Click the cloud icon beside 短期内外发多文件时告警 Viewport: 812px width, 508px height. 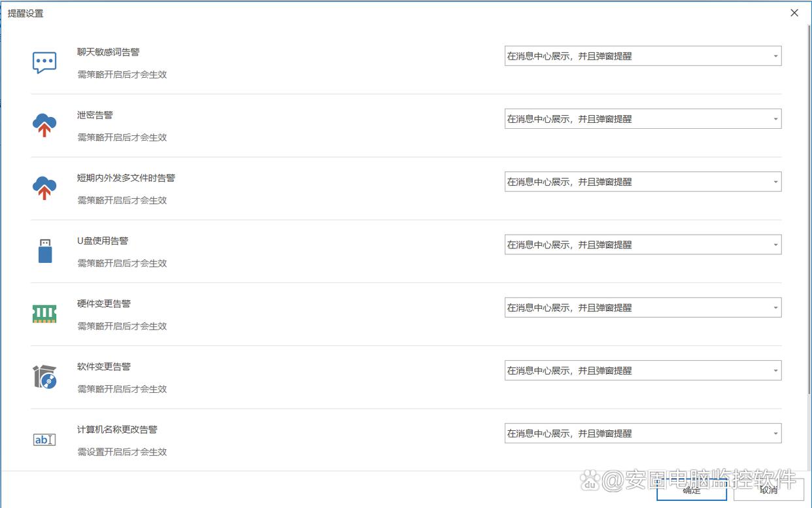(44, 188)
